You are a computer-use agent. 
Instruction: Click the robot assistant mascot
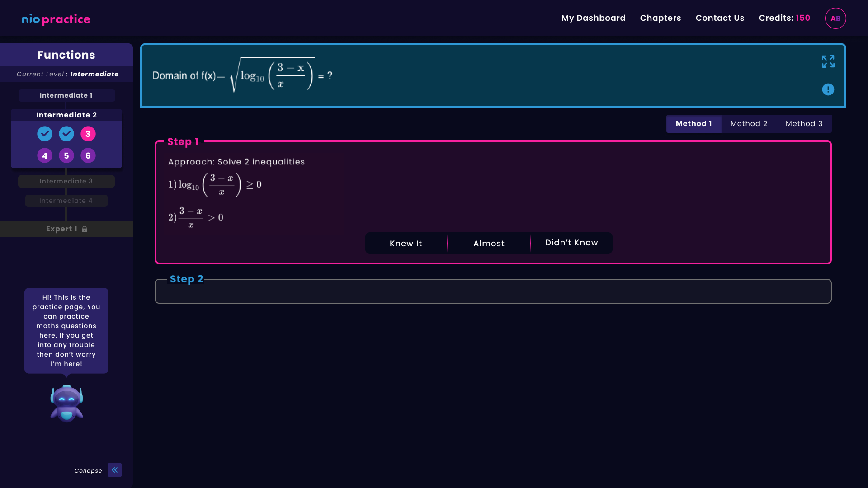pyautogui.click(x=66, y=403)
